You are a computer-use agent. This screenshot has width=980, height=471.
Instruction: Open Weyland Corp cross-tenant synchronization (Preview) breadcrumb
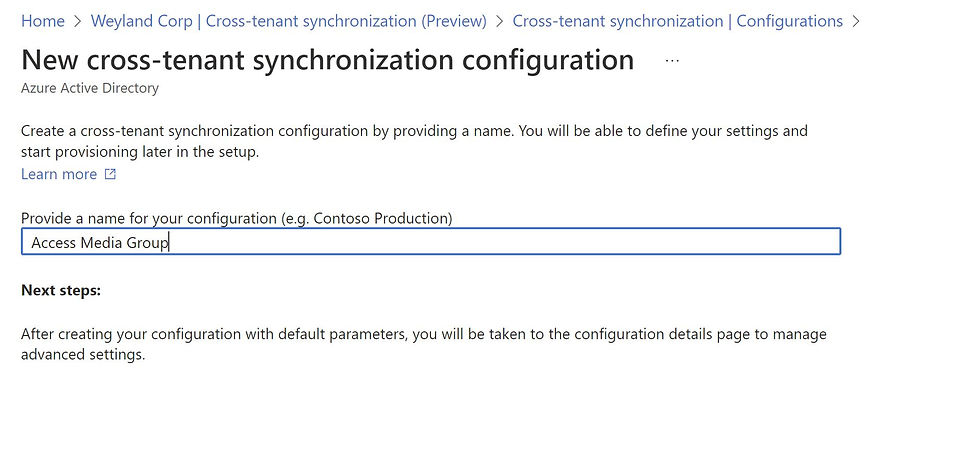point(289,21)
